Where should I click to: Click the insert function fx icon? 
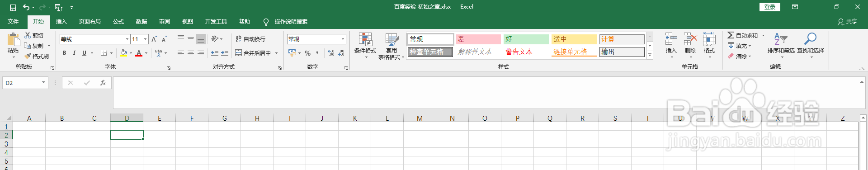point(103,83)
